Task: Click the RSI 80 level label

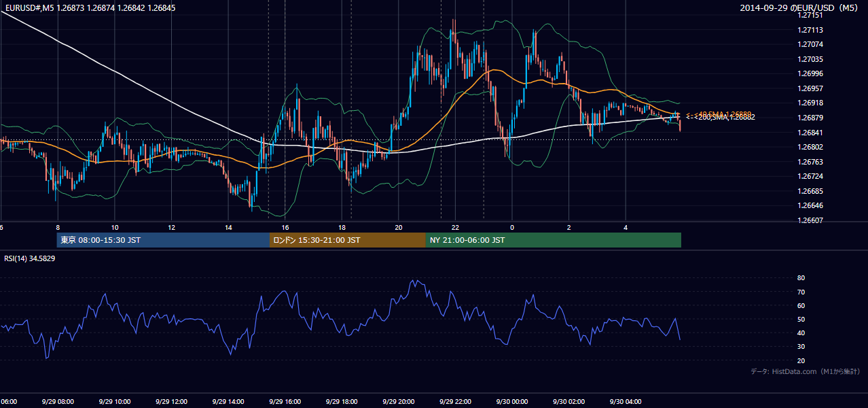Action: pos(801,278)
